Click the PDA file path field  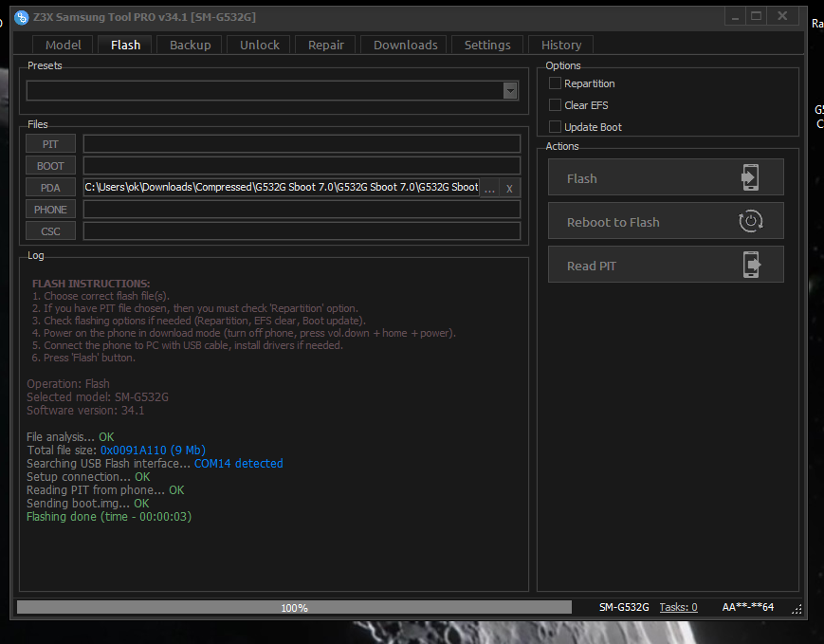click(282, 188)
